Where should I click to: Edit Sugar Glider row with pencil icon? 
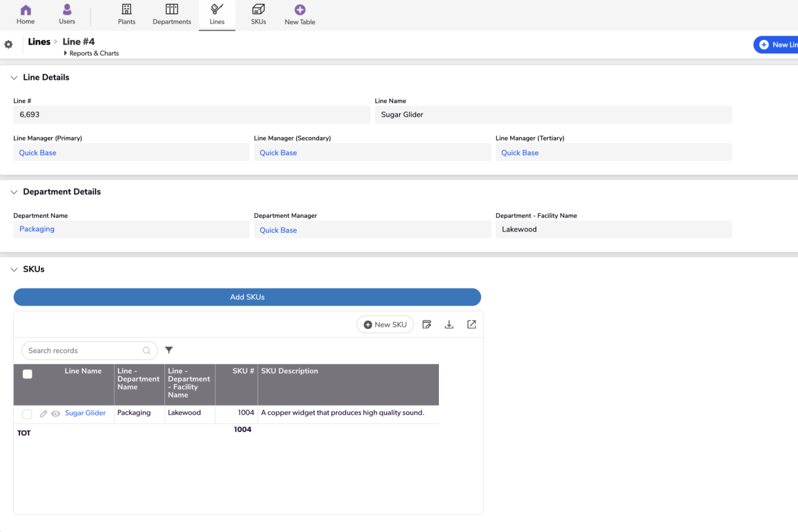(x=44, y=414)
